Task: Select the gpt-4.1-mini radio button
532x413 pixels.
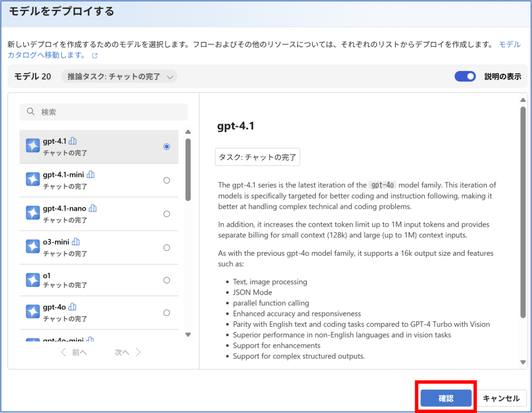Action: coord(167,180)
